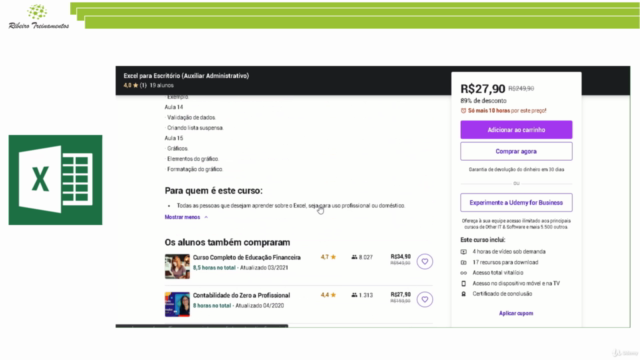
Task: Click the 19 alunos count in header
Action: tap(162, 85)
